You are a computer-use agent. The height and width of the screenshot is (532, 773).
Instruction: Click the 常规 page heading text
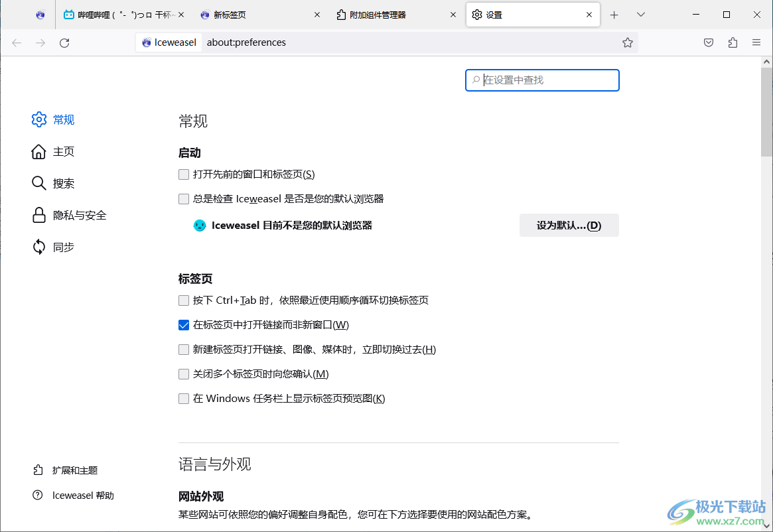click(x=193, y=121)
